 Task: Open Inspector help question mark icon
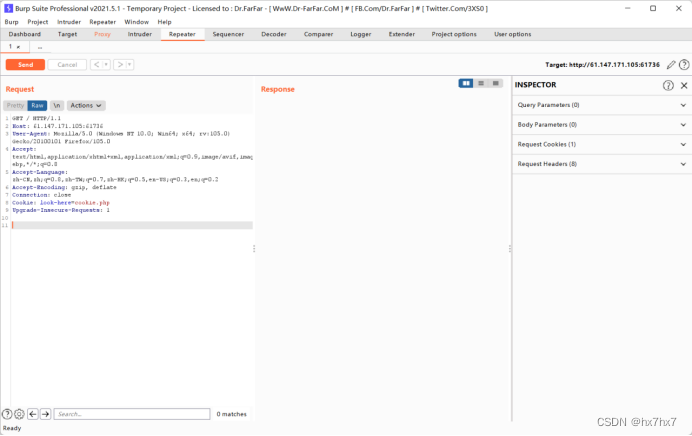click(x=668, y=85)
